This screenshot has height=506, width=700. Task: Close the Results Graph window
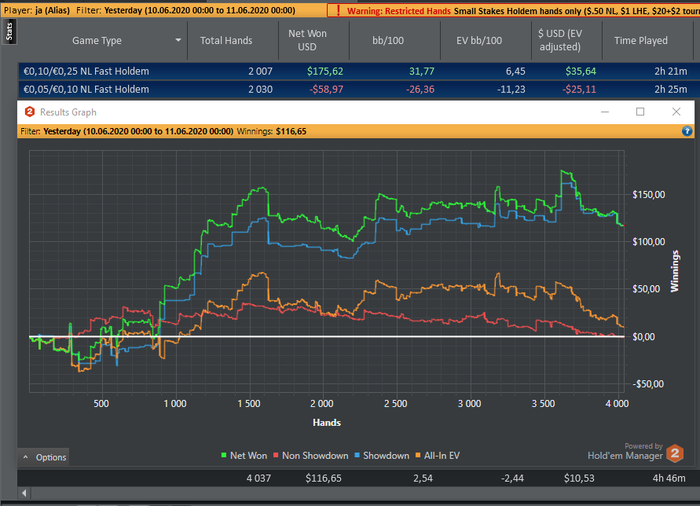676,112
